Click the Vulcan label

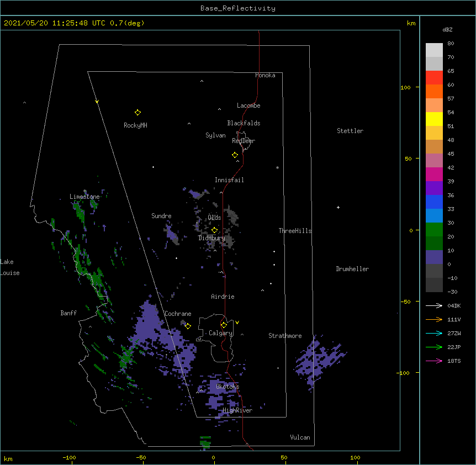[x=300, y=437]
